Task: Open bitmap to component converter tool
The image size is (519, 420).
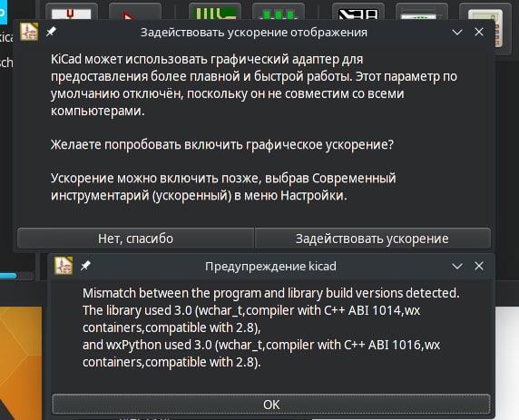Action: point(422,12)
